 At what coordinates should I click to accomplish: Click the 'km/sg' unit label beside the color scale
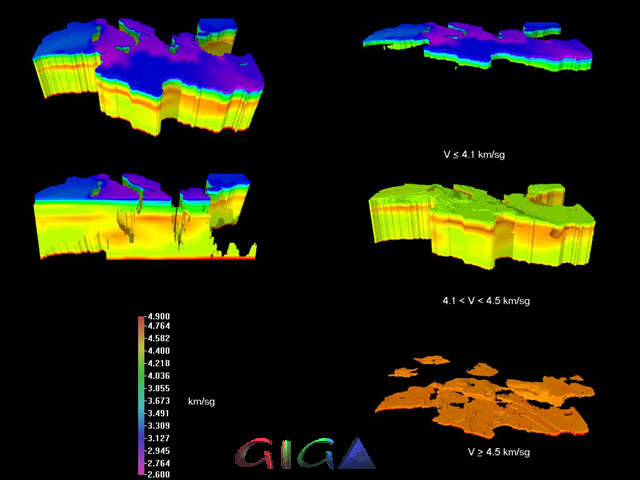click(x=201, y=402)
